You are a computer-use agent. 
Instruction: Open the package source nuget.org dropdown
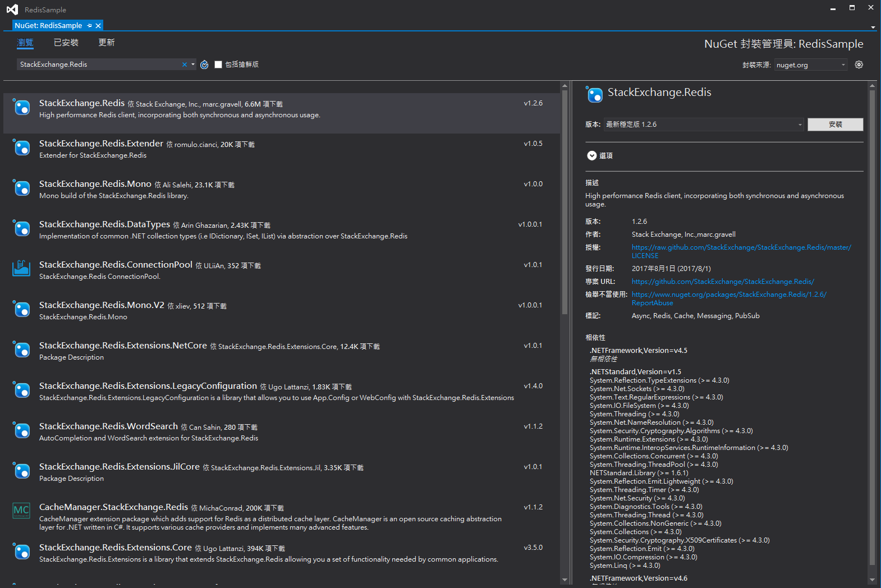811,65
